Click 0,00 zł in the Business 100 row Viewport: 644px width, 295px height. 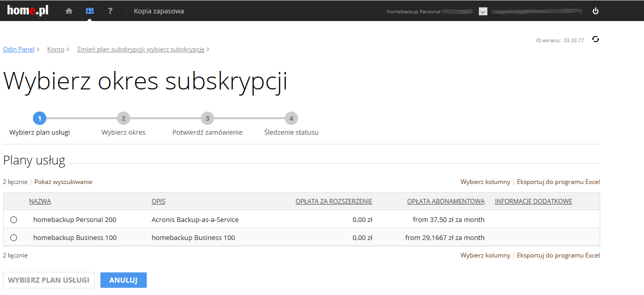click(362, 237)
